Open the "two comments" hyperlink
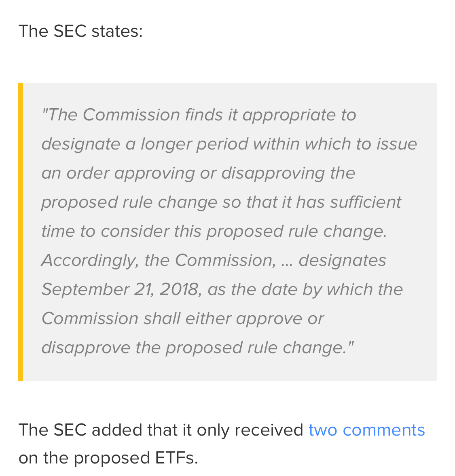 [x=366, y=430]
